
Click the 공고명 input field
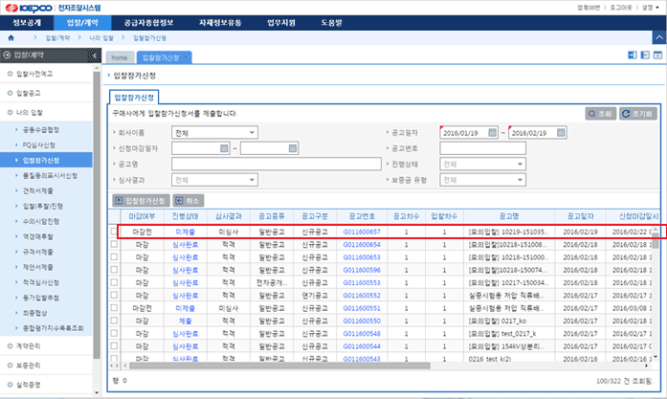pos(276,164)
